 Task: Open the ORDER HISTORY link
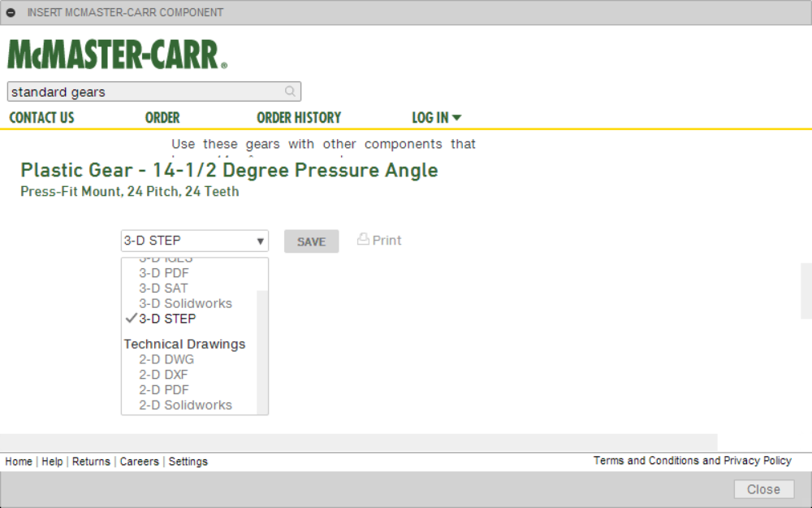[x=299, y=118]
